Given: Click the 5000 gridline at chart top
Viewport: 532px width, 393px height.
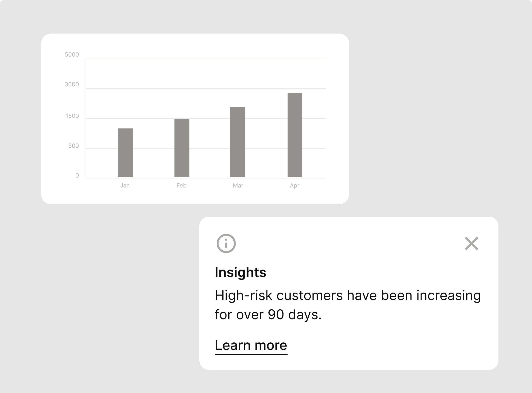Looking at the screenshot, I should tap(206, 59).
